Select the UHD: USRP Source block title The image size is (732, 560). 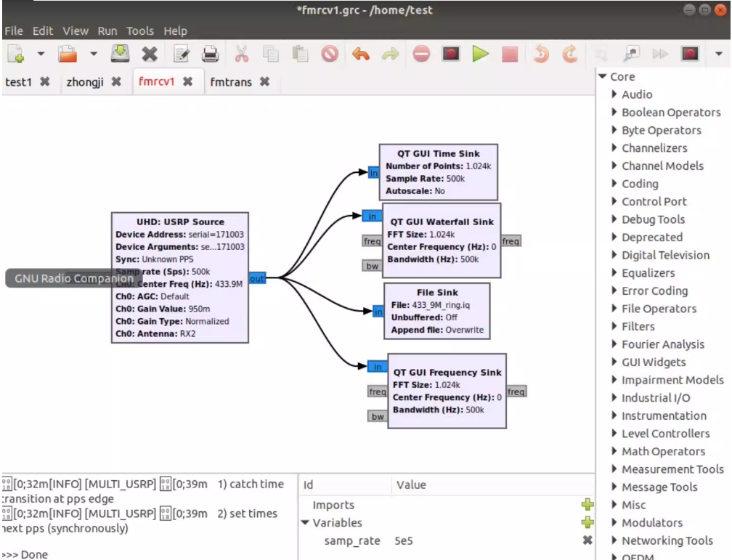(179, 222)
